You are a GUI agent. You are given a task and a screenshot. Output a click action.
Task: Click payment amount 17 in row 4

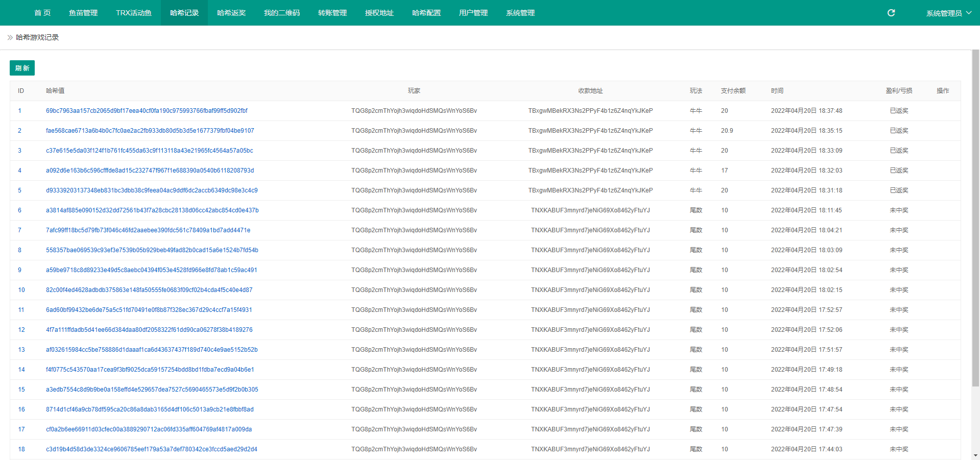(x=724, y=171)
